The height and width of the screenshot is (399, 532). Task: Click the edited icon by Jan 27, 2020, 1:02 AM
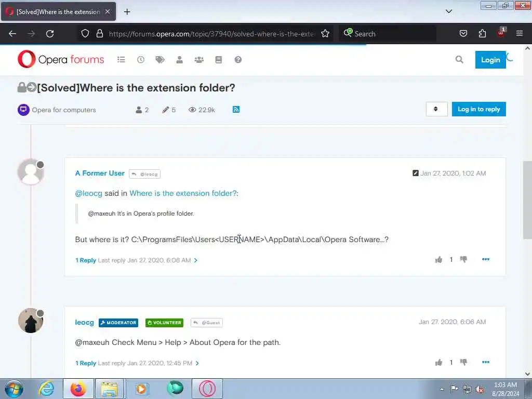[415, 173]
